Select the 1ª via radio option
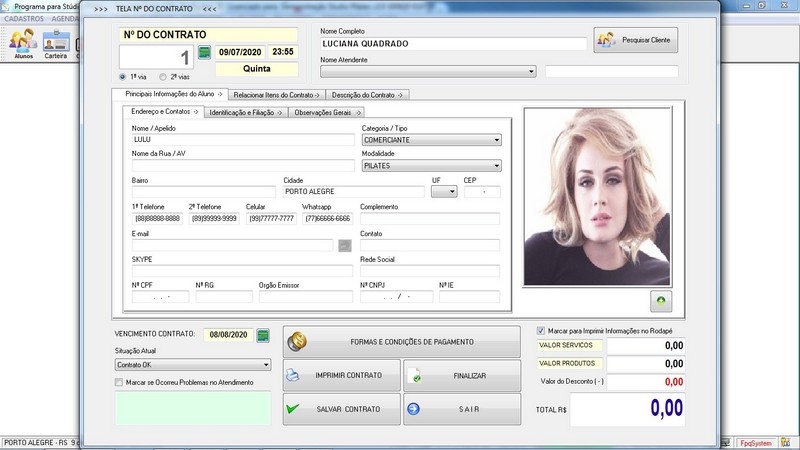This screenshot has width=800, height=450. coord(123,76)
